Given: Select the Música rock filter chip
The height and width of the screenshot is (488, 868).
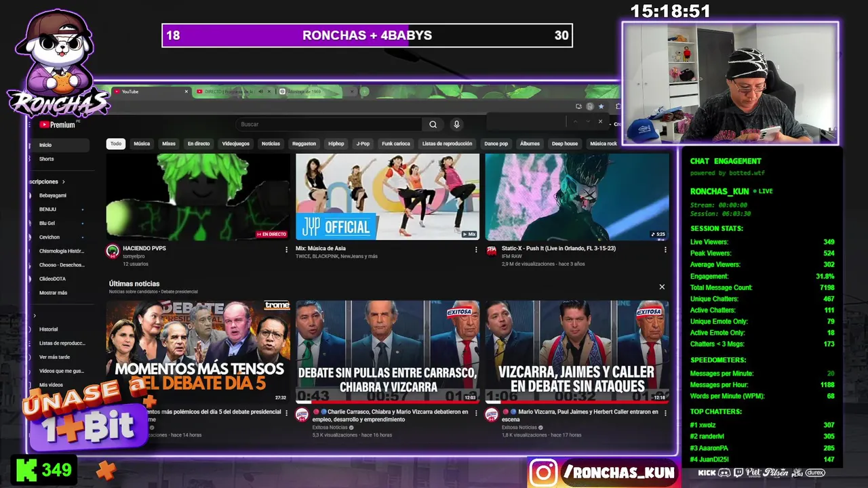Looking at the screenshot, I should click(x=604, y=144).
